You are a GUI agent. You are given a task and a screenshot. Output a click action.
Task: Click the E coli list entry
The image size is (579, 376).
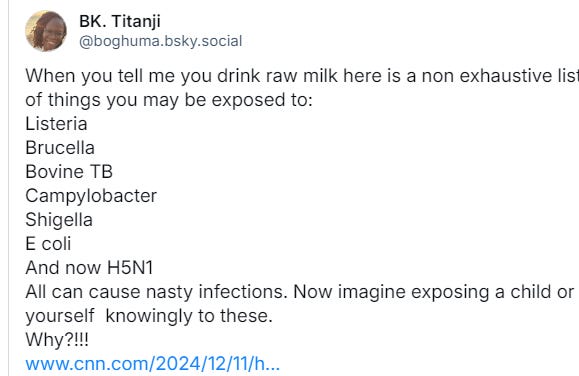pyautogui.click(x=48, y=244)
